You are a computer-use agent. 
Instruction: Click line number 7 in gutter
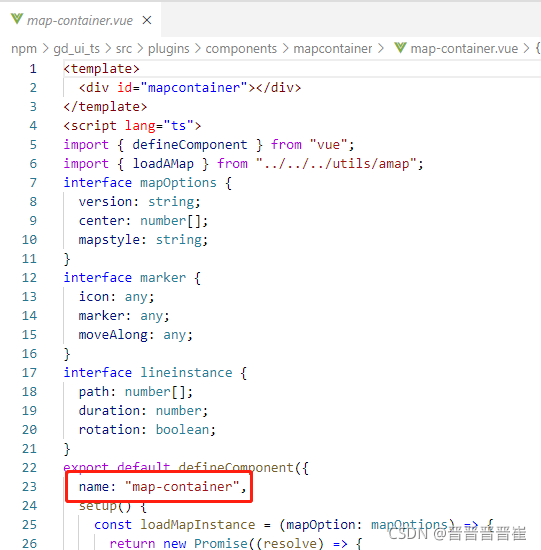[33, 183]
